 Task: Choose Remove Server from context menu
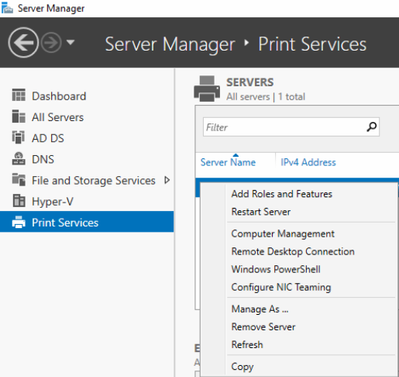pos(263,327)
